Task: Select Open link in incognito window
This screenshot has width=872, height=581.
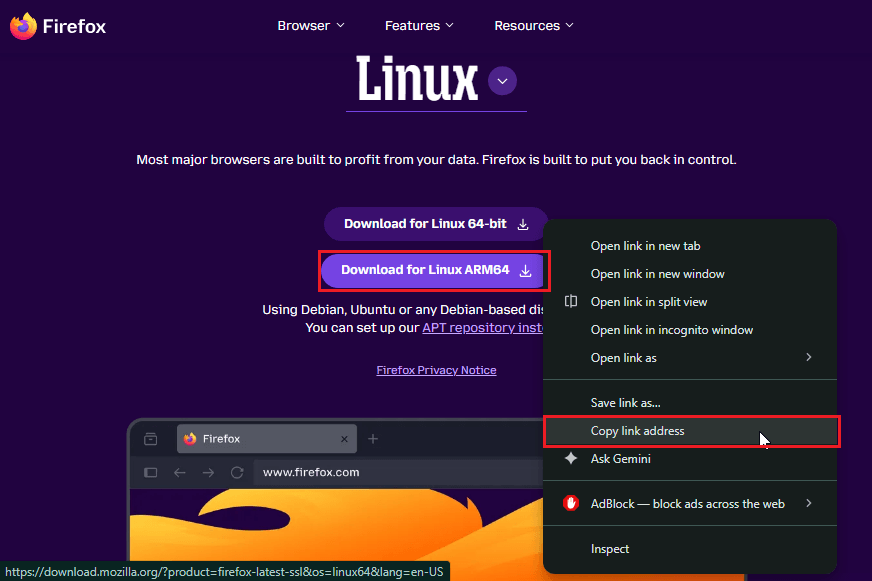Action: point(690,330)
